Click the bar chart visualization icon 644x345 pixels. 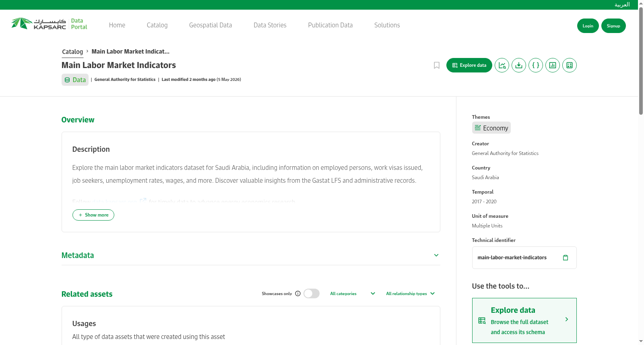point(553,65)
